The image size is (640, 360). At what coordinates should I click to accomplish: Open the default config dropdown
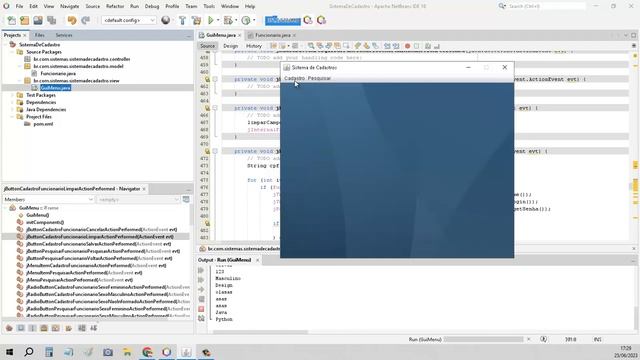click(129, 20)
